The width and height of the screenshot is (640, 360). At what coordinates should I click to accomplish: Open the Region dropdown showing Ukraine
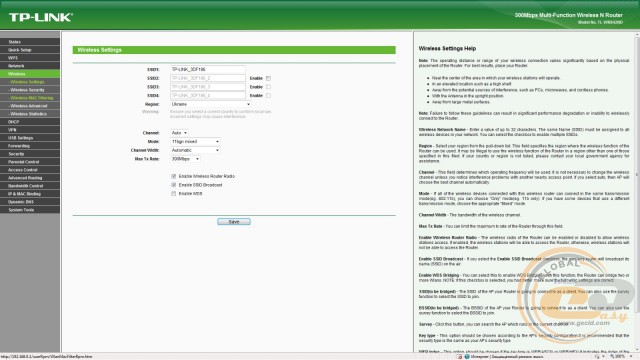tap(210, 104)
